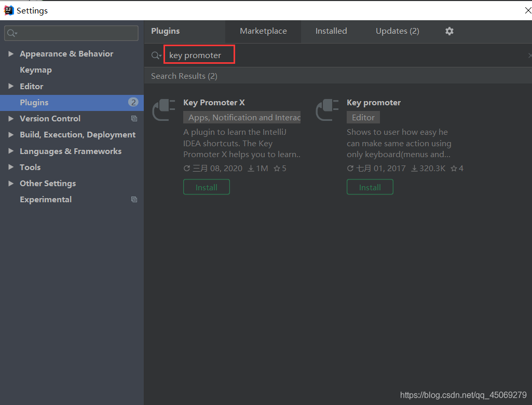Install the Key promoter plugin
The width and height of the screenshot is (532, 405).
click(370, 187)
